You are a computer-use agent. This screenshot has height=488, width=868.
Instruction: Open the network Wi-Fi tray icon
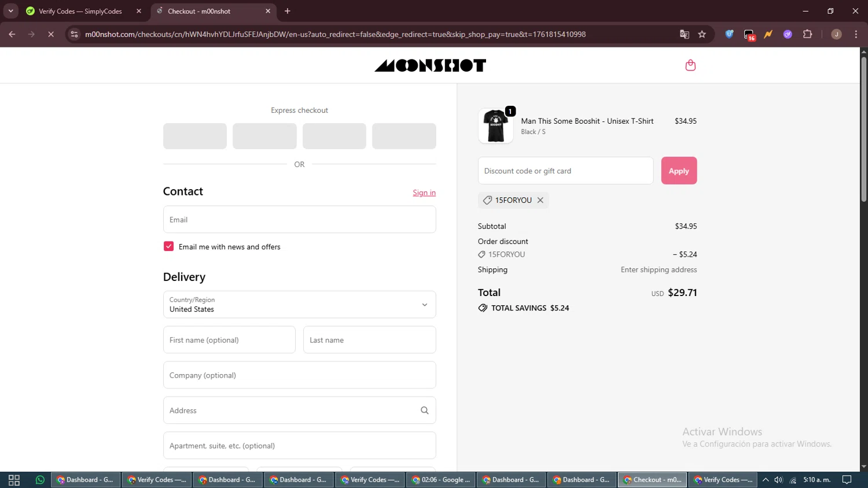793,480
